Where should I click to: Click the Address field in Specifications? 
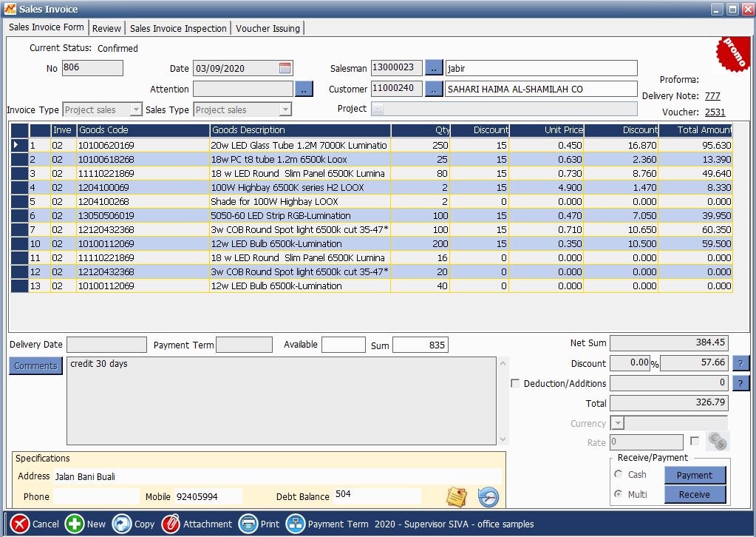click(277, 476)
